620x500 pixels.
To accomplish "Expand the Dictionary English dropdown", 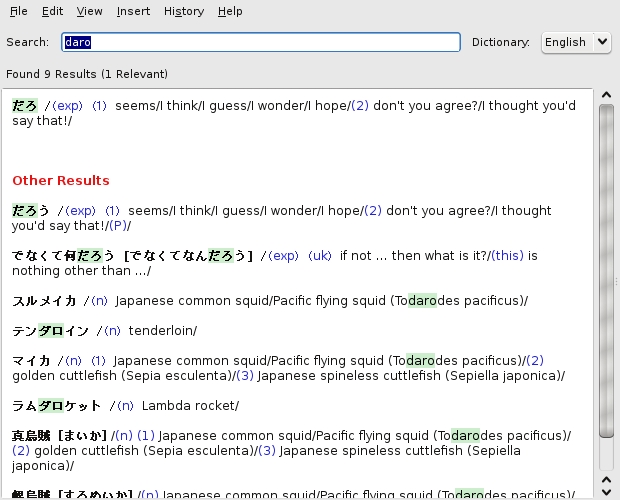I will (575, 42).
